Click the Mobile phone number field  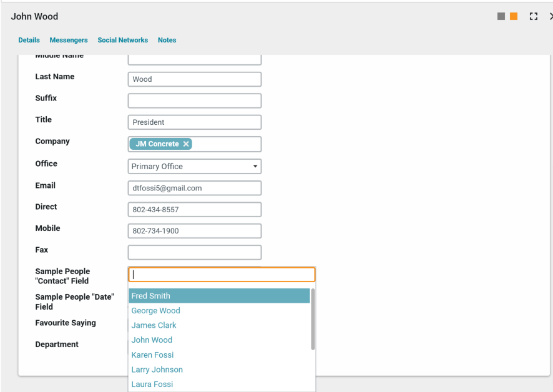(194, 231)
